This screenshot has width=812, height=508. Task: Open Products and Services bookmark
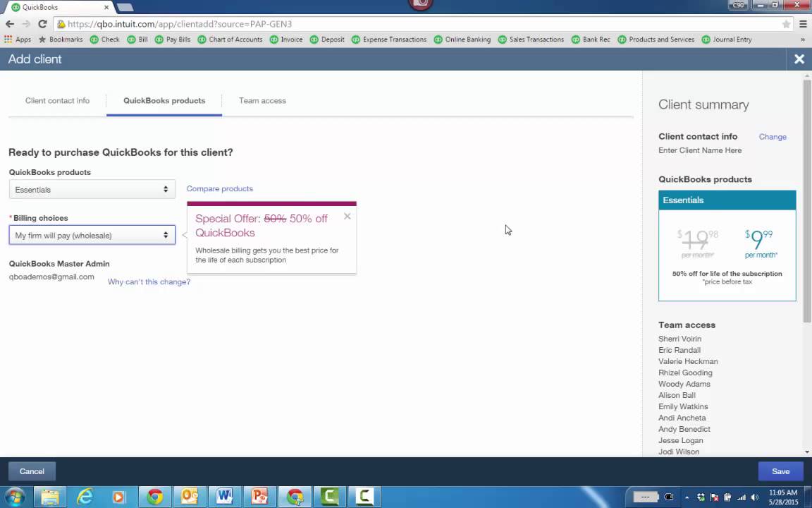click(x=656, y=40)
